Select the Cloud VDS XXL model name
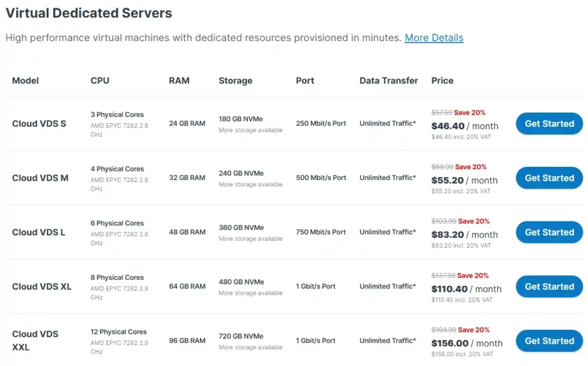This screenshot has width=588, height=366. pos(35,340)
